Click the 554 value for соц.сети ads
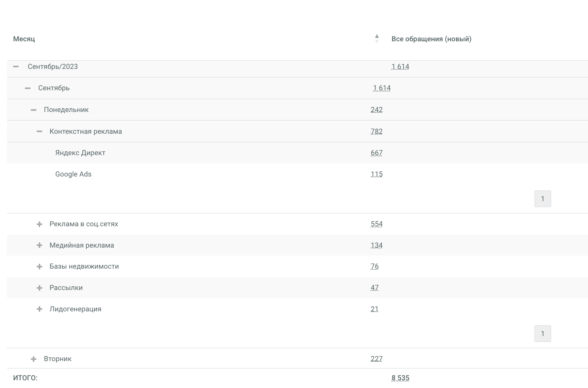Screen dimensions: 588x388 376,224
